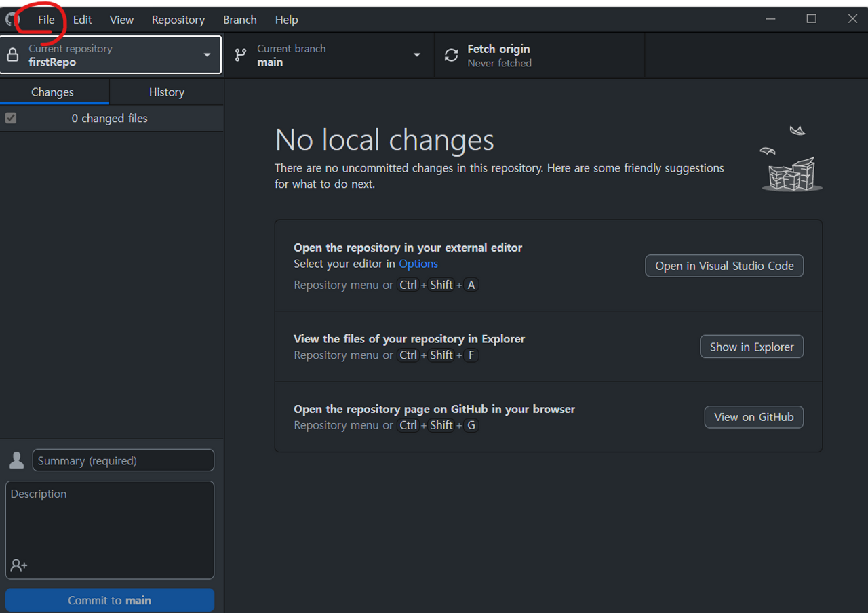The image size is (868, 613).
Task: Click Fetch origin button label
Action: pyautogui.click(x=498, y=49)
